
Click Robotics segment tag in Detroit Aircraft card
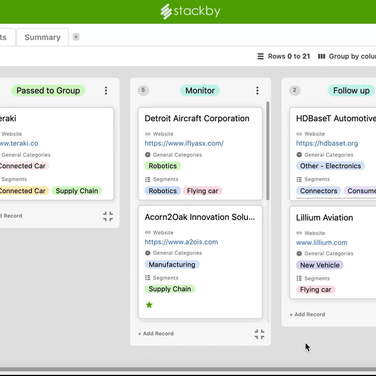[163, 191]
